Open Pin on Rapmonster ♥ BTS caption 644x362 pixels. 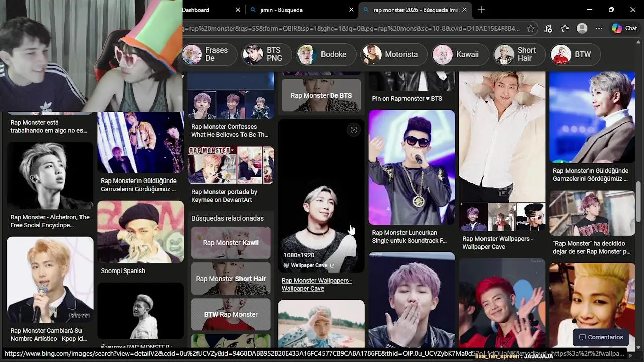[x=407, y=99]
